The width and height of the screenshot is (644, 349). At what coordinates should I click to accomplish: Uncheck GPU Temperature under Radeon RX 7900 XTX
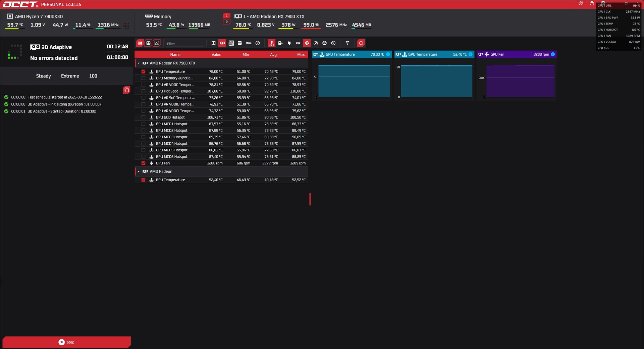(143, 71)
